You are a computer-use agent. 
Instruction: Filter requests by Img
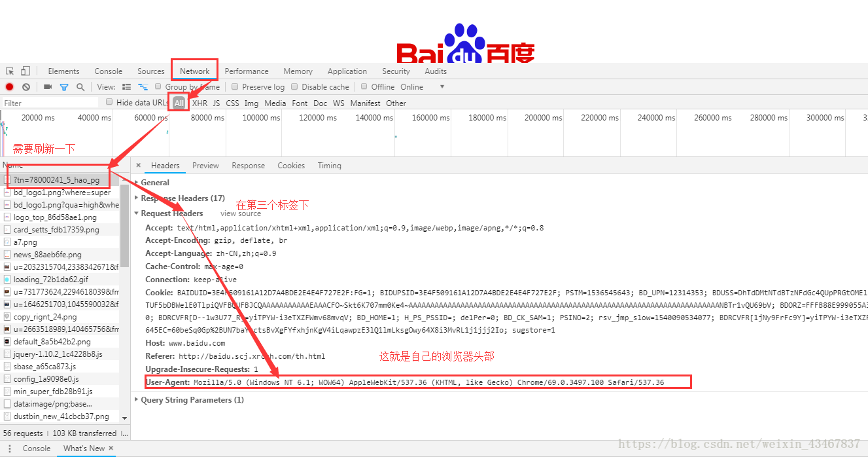[251, 103]
